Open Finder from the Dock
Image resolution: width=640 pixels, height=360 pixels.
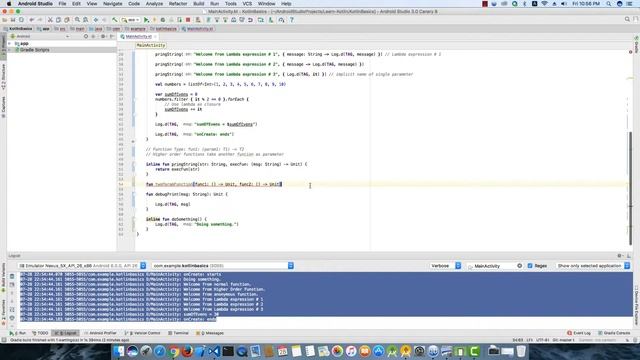coord(119,351)
